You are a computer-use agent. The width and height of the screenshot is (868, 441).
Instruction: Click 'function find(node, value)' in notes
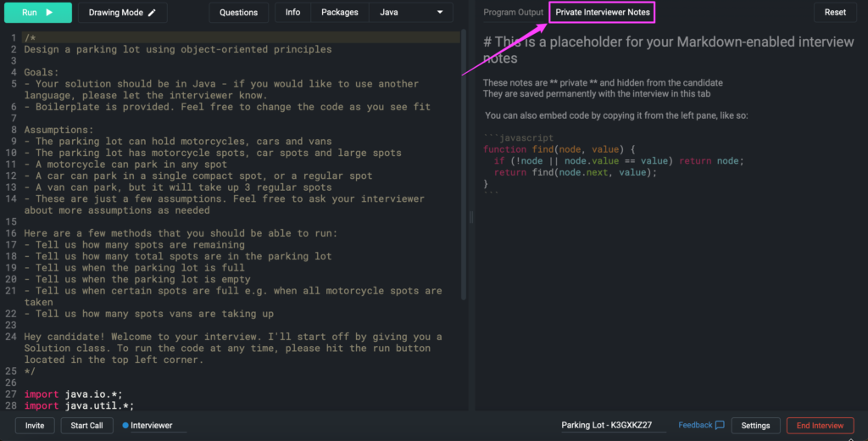pos(559,149)
